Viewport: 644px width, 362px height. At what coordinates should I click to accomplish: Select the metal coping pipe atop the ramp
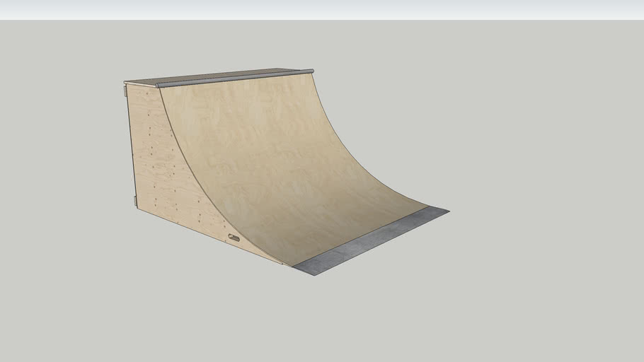tap(234, 78)
